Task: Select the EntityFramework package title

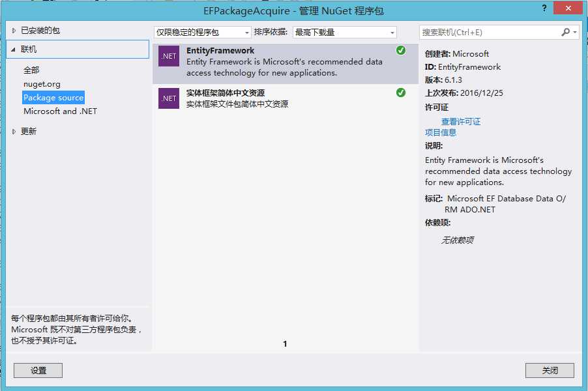Action: point(220,51)
